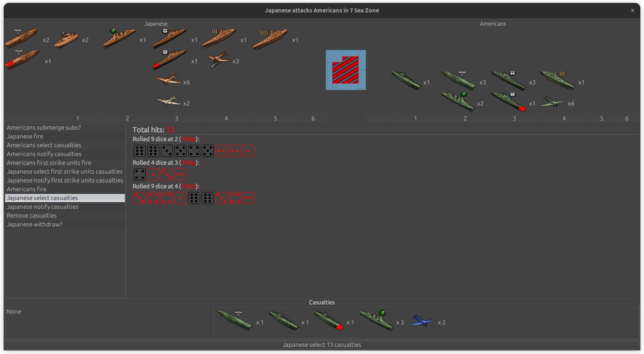644x354 pixels.
Task: Click the black three die in 'at 2' row
Action: tap(167, 151)
